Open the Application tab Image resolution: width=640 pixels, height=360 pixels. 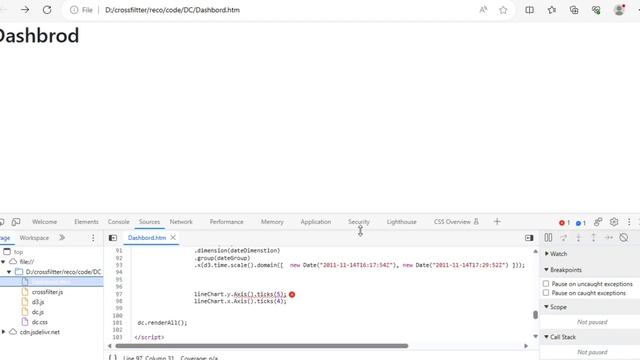click(316, 222)
